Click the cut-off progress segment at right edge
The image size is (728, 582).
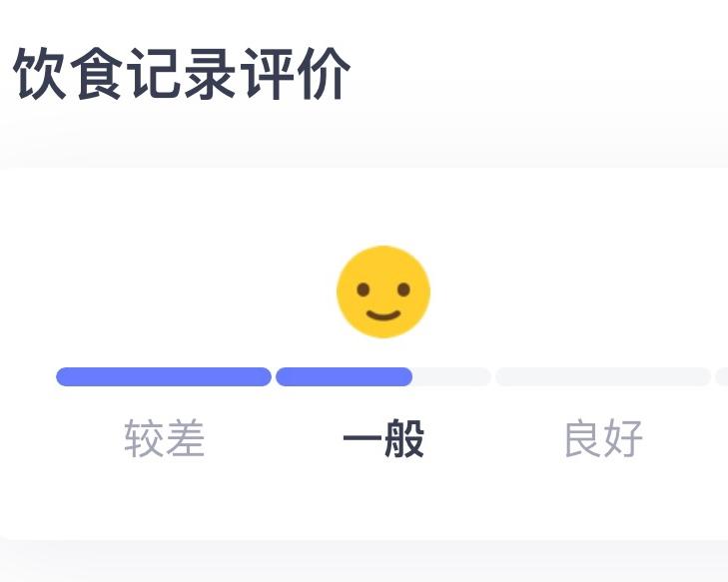coord(722,376)
